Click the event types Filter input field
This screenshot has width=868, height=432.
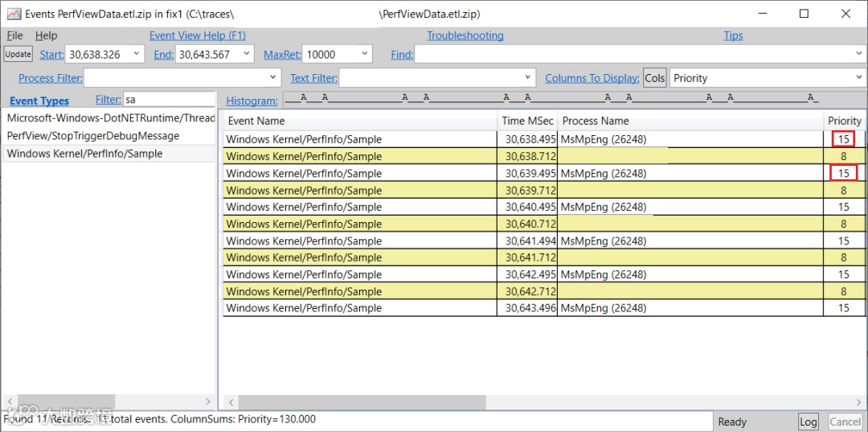[169, 100]
